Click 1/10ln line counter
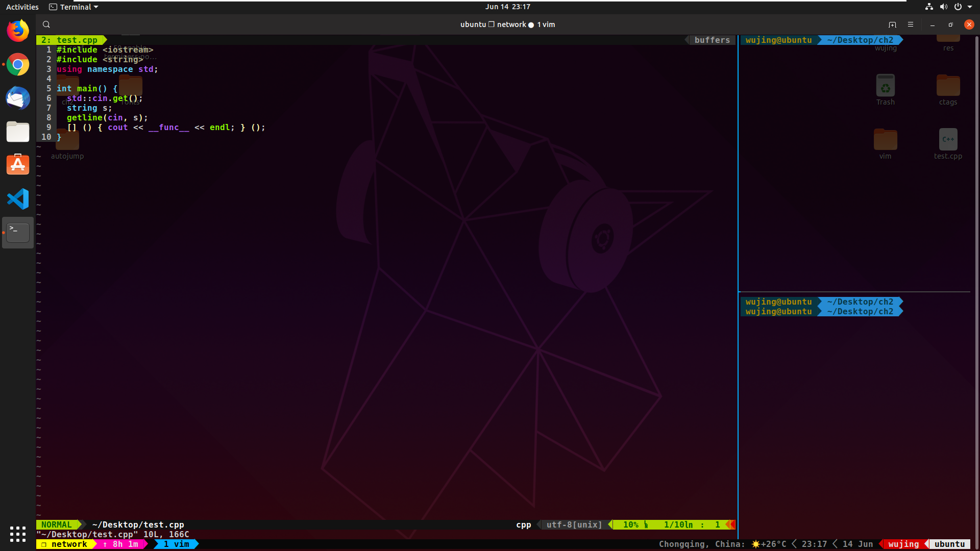The height and width of the screenshot is (551, 980). point(678,524)
